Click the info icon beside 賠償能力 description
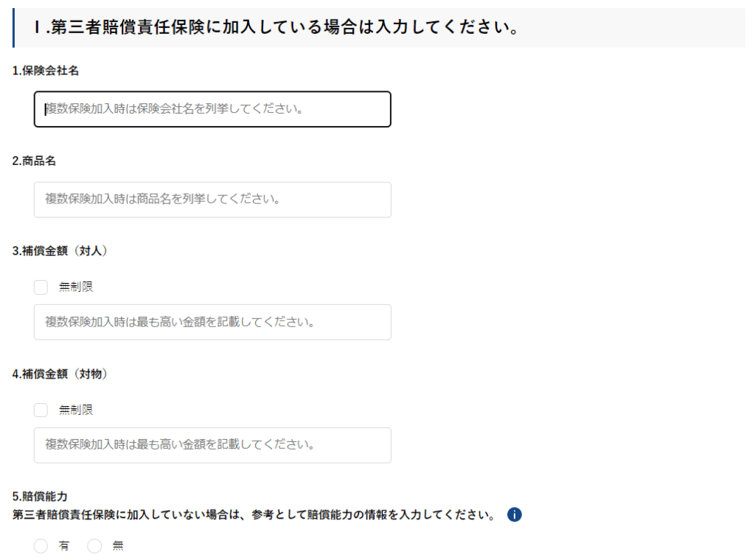The image size is (755, 560). (515, 514)
